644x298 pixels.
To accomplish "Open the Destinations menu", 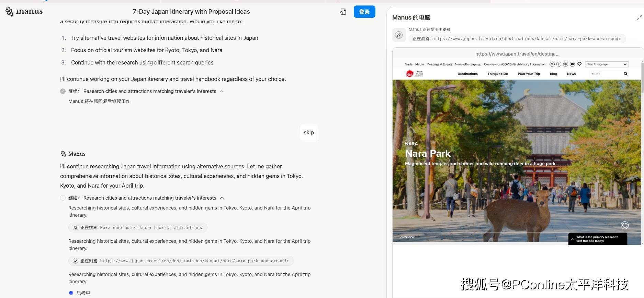I will click(467, 74).
